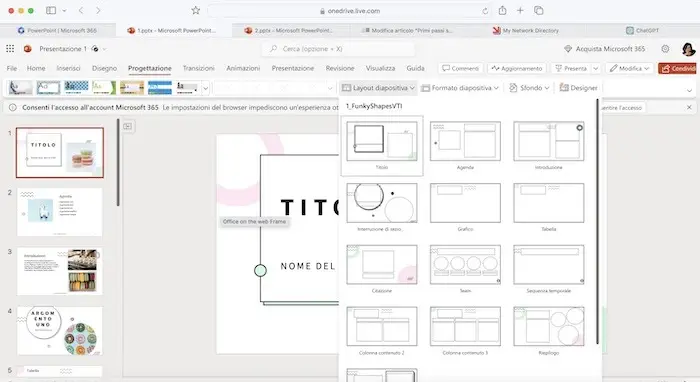Screen dimensions: 700x382
Task: Apply the green accent design theme
Action: pos(104,87)
